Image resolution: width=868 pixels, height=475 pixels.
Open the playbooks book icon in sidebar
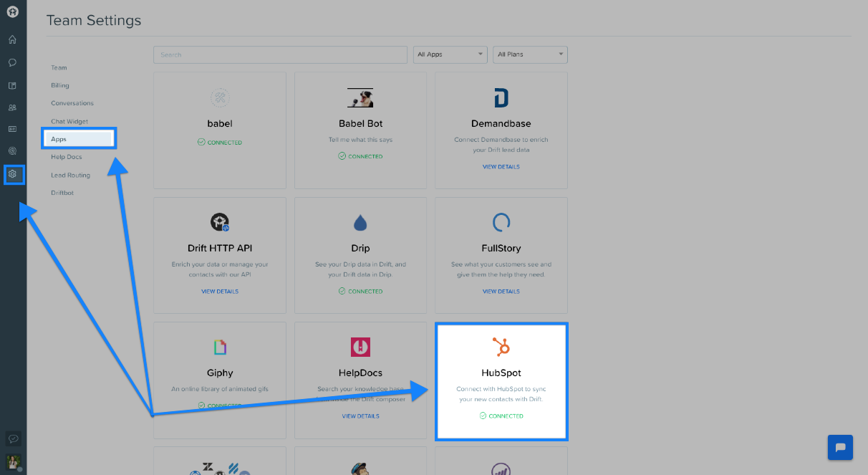coord(12,85)
